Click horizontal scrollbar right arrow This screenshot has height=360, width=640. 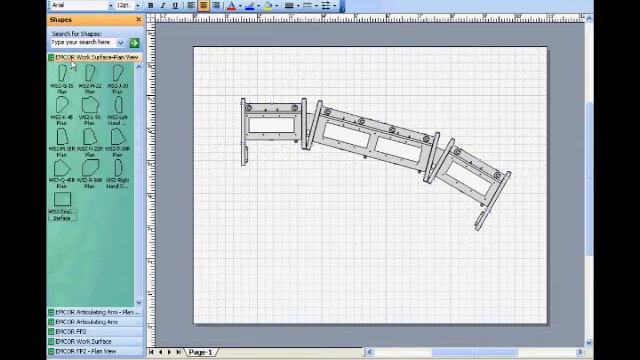point(580,352)
